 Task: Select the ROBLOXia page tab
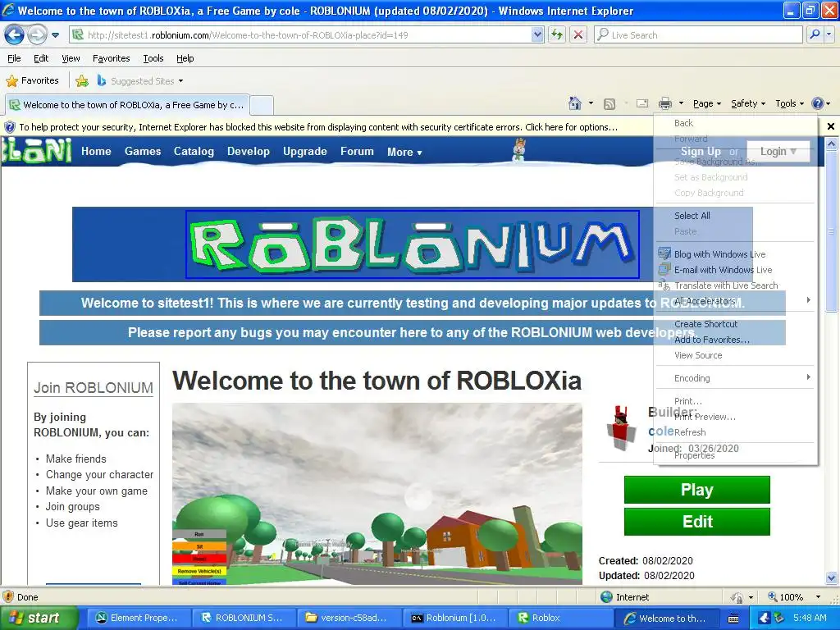[x=127, y=105]
